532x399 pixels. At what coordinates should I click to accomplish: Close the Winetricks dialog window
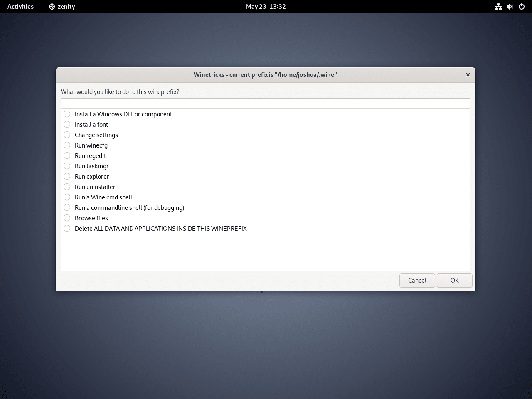[468, 75]
